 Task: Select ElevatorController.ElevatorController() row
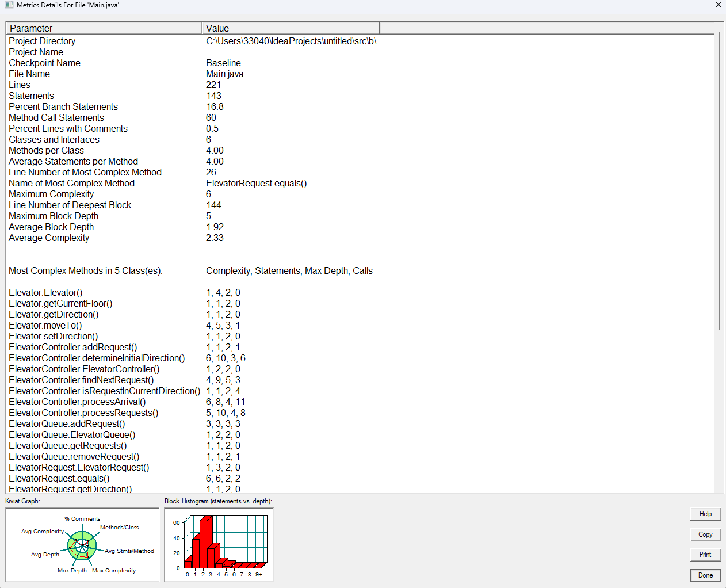click(x=193, y=369)
